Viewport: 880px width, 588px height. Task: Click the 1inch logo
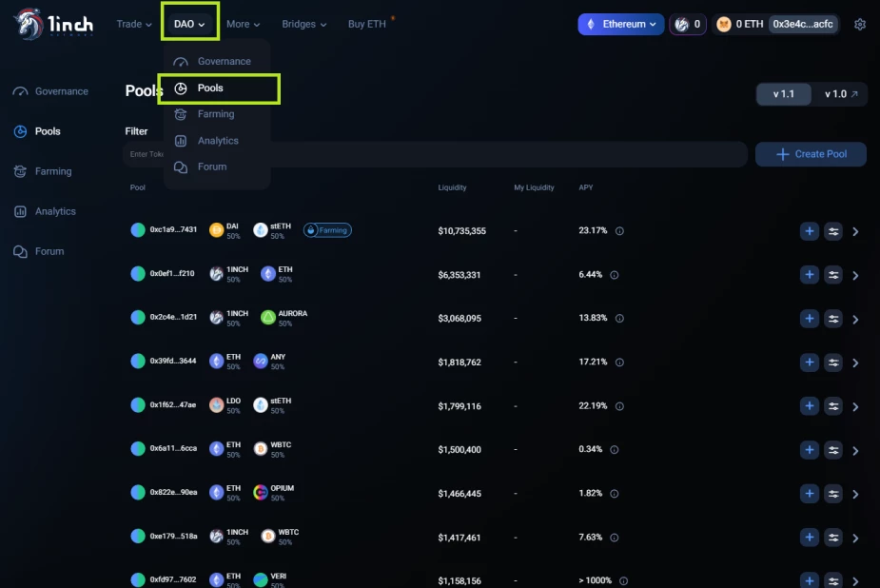click(x=54, y=24)
